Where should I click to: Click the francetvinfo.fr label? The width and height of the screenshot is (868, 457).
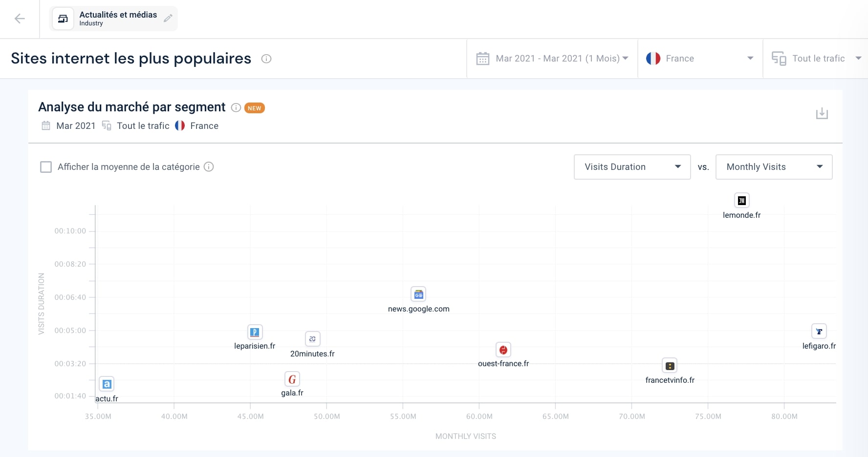[x=670, y=380]
